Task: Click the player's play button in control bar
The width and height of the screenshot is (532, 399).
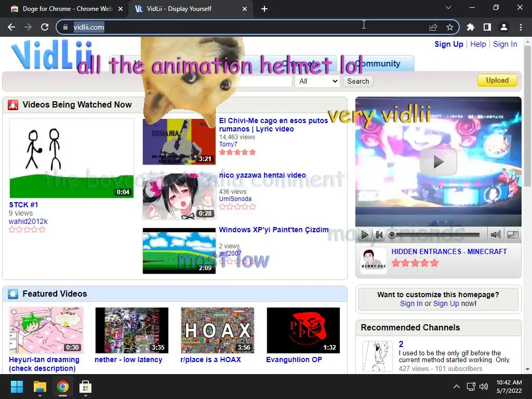Action: pos(365,234)
